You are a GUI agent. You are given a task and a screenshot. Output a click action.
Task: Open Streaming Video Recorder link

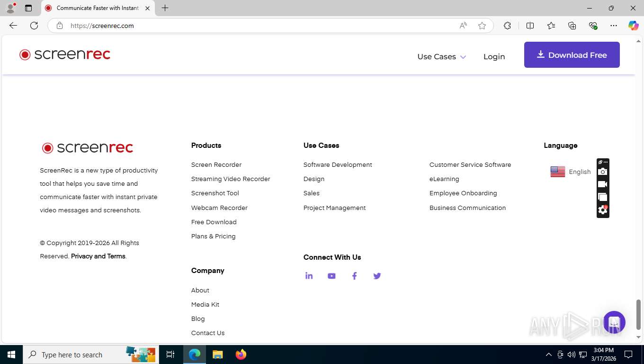coord(231,179)
